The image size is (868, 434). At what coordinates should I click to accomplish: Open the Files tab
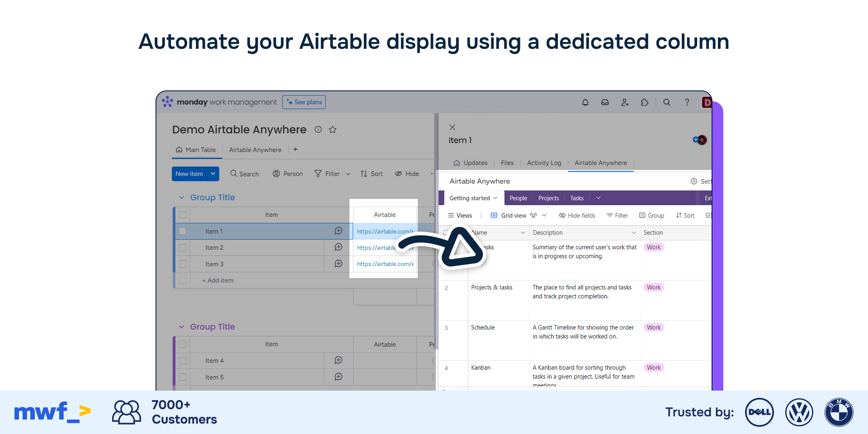[x=507, y=163]
